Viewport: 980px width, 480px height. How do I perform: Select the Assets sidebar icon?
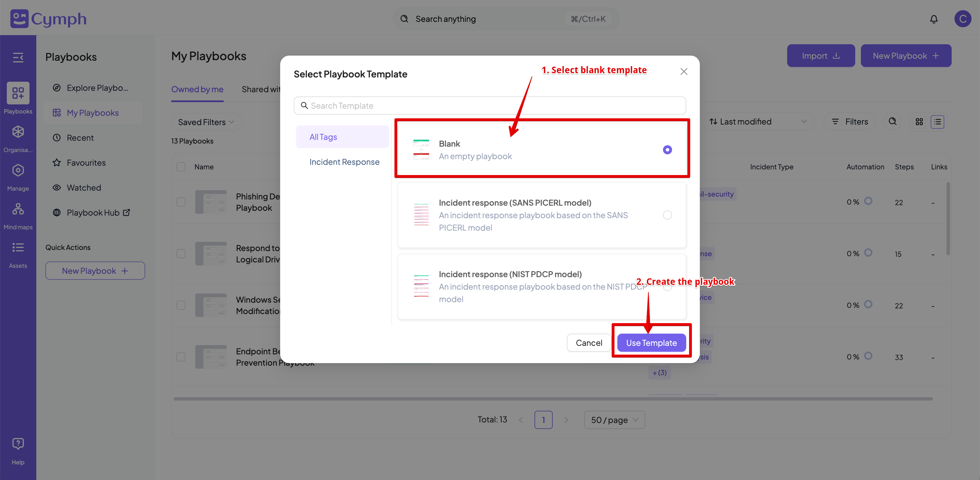click(18, 248)
